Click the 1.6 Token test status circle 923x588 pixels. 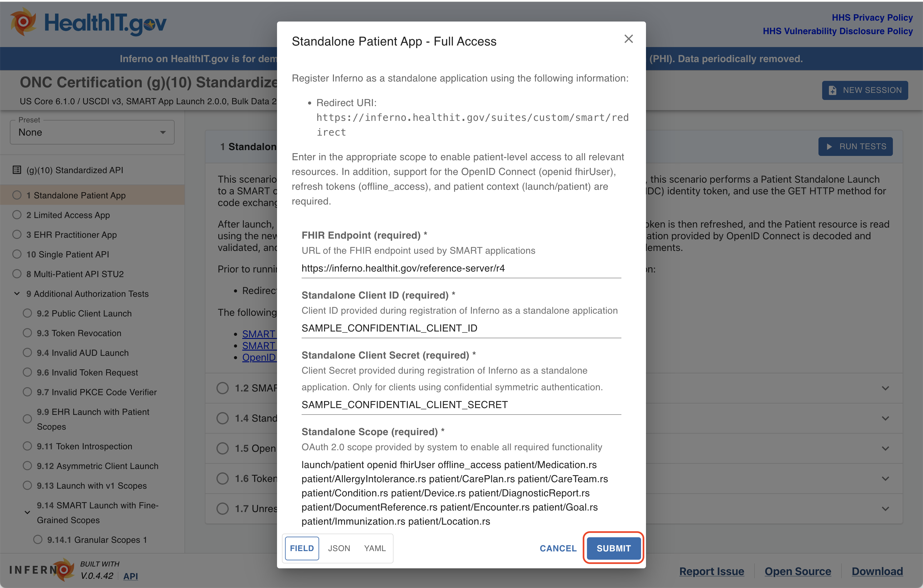coord(222,479)
